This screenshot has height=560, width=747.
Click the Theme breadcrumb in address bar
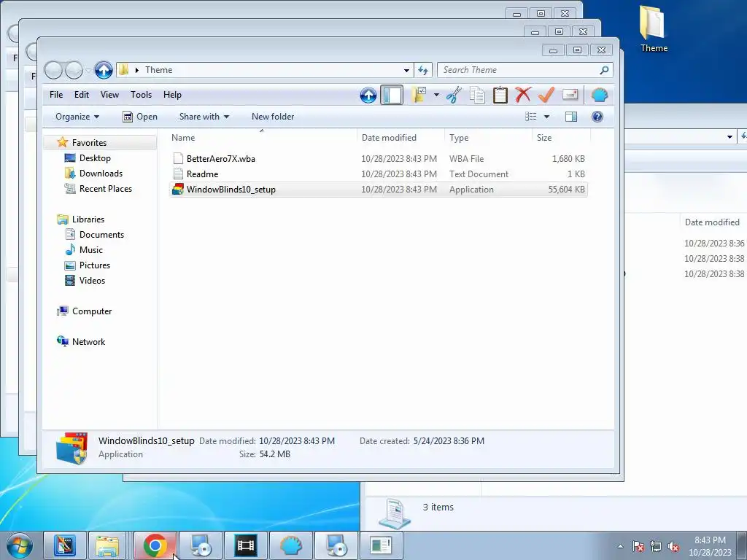point(158,70)
